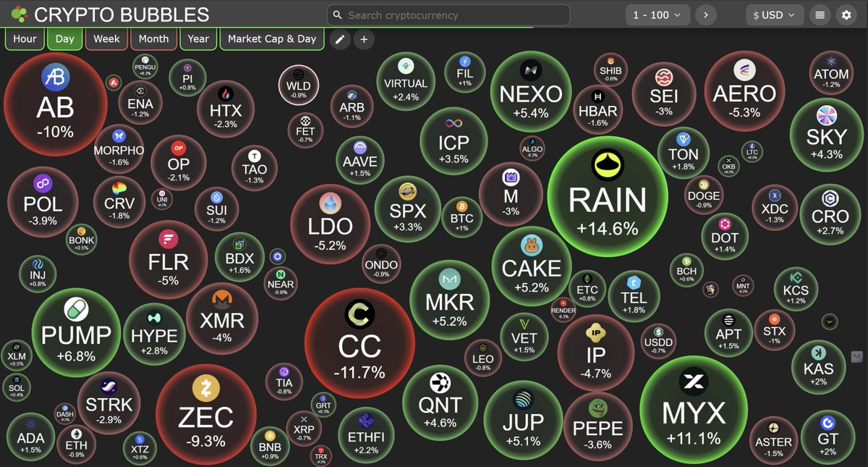The width and height of the screenshot is (868, 467).
Task: Select the WLD bubble
Action: point(298,85)
